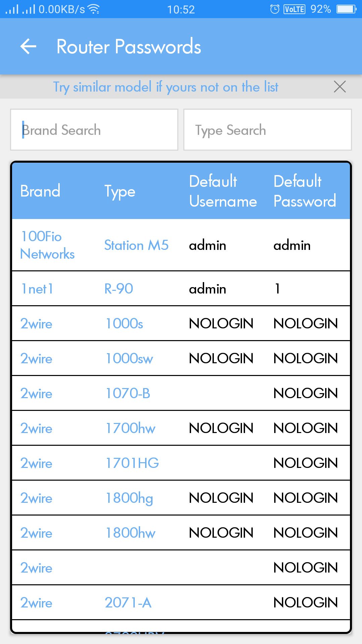Select the 1net1 brand row
Image resolution: width=362 pixels, height=644 pixels.
point(37,289)
